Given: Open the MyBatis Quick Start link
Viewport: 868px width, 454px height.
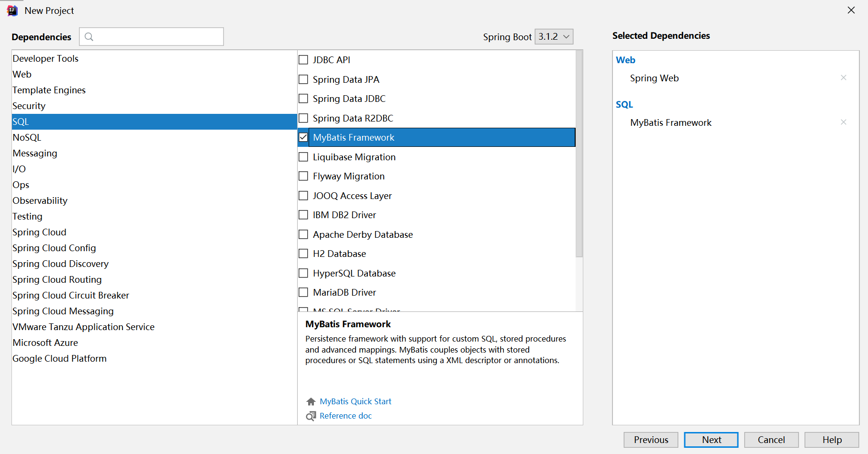Looking at the screenshot, I should point(356,401).
